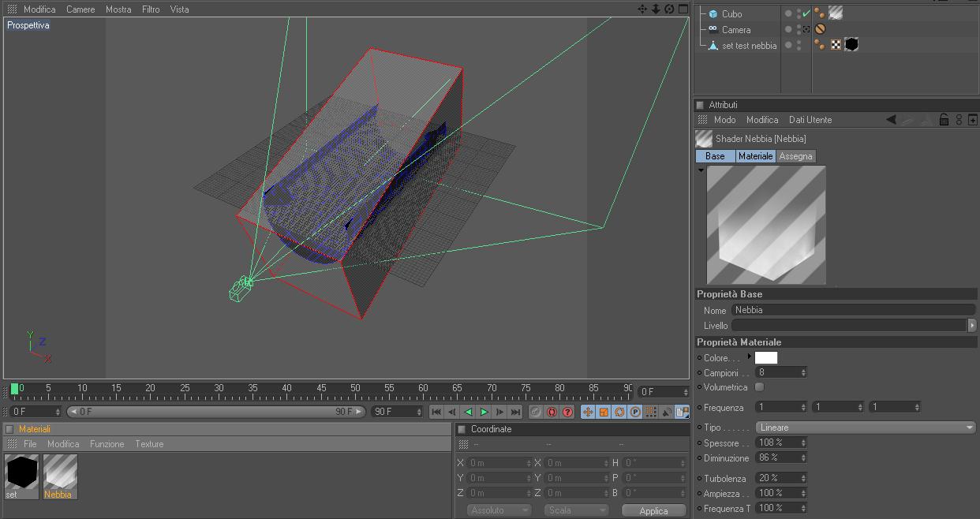
Task: Open the Dati Utente menu
Action: 810,120
